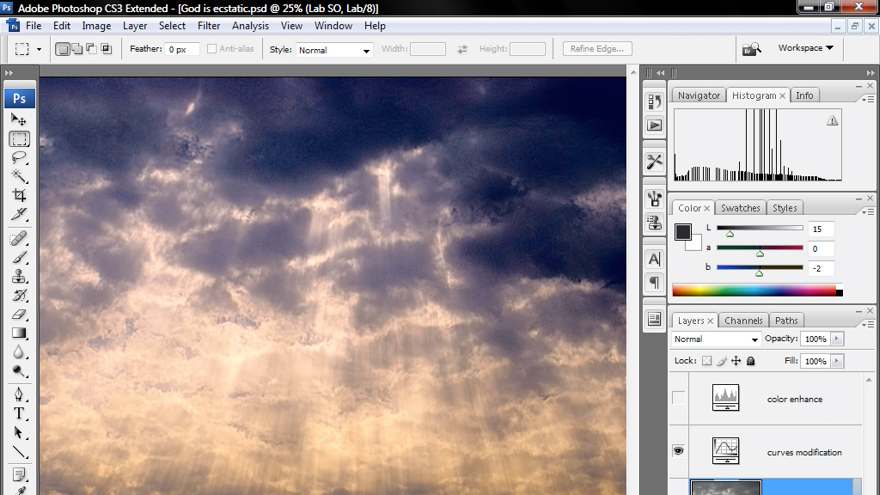Click the Feather input field
Image resolution: width=880 pixels, height=495 pixels.
click(182, 49)
